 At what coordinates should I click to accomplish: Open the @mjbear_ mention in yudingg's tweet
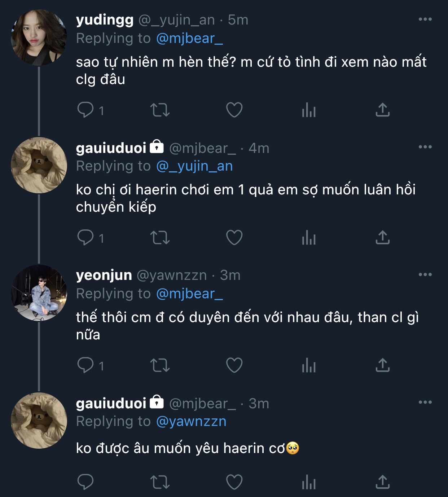(x=189, y=38)
